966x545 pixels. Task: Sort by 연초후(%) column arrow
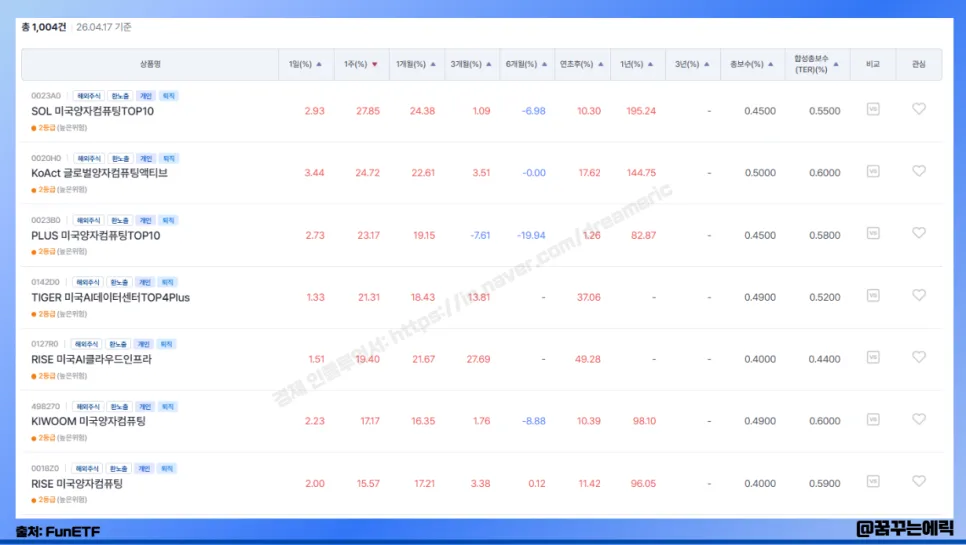[601, 64]
